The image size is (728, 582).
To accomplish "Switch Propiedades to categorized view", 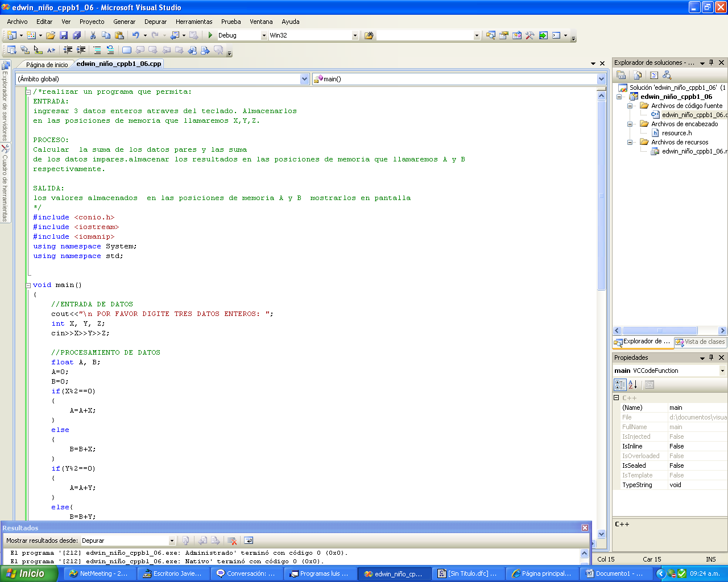I will point(621,385).
